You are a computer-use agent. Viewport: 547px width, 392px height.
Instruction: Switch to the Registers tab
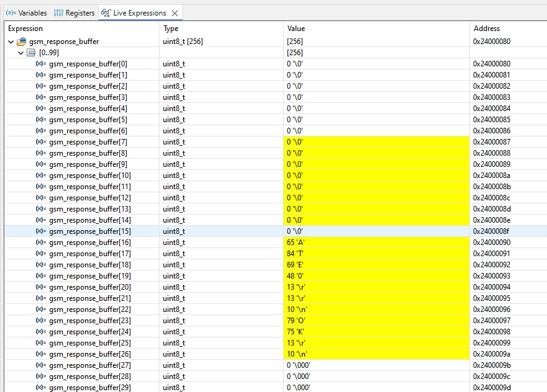coord(74,13)
